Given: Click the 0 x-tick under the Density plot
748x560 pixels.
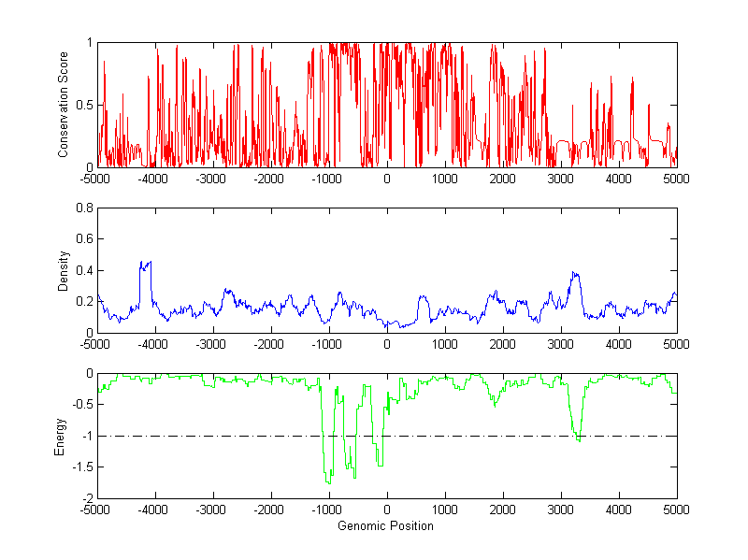Looking at the screenshot, I should (x=387, y=344).
